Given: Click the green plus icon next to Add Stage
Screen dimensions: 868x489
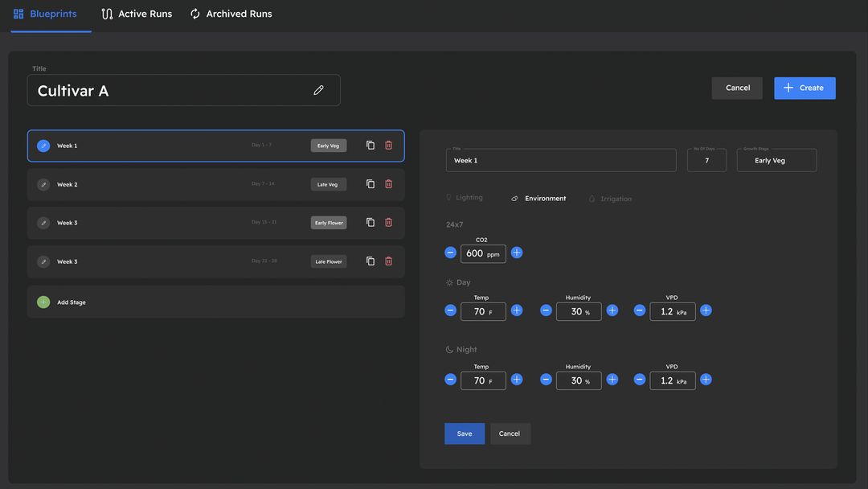Looking at the screenshot, I should click(x=43, y=302).
